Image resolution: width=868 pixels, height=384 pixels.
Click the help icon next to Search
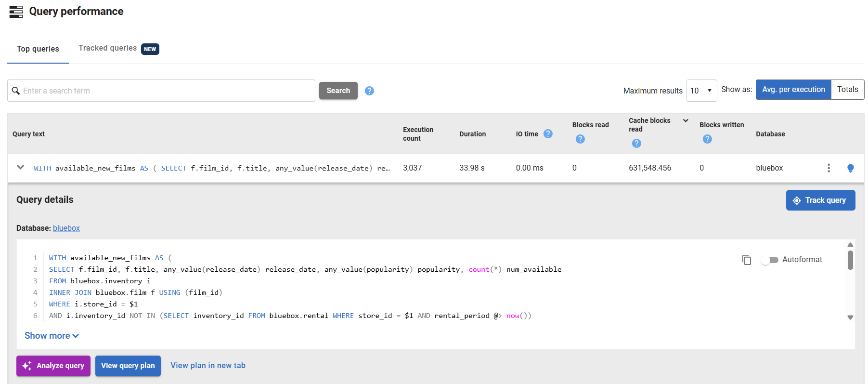[x=369, y=91]
